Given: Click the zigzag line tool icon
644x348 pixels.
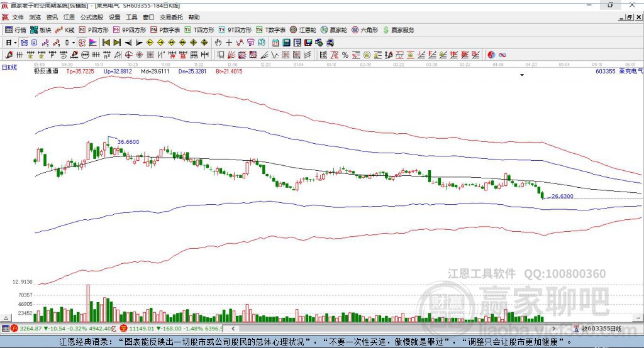Looking at the screenshot, I should click(x=275, y=55).
